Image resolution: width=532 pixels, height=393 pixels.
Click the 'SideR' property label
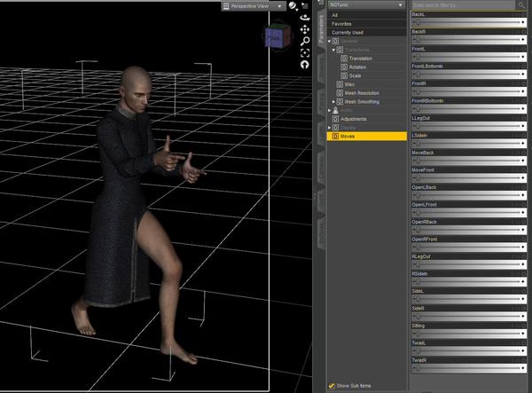tap(418, 309)
